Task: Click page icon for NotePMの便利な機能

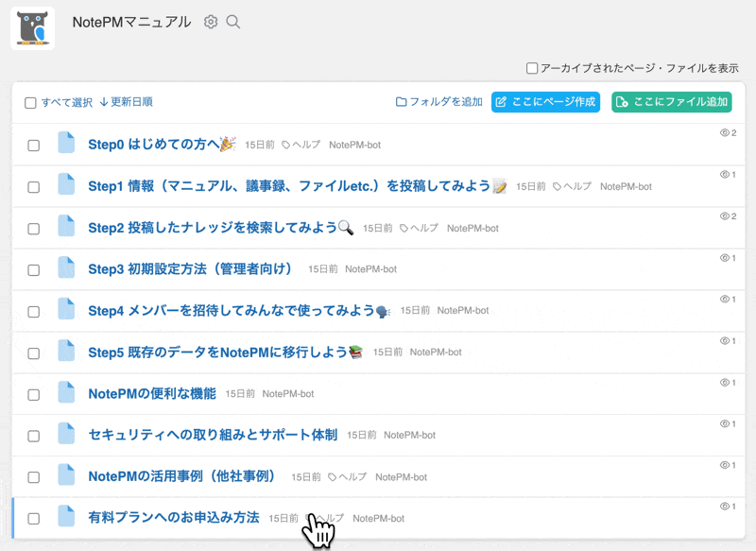Action: coord(66,392)
